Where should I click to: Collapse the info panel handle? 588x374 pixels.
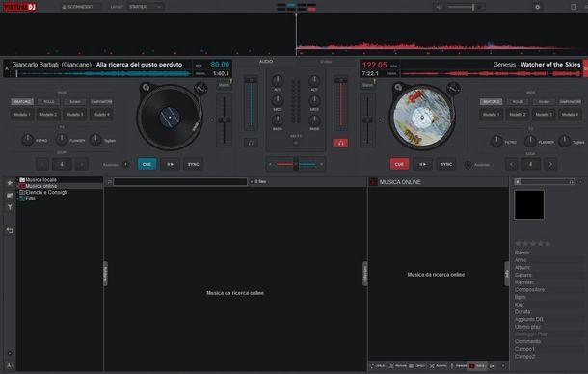507,274
